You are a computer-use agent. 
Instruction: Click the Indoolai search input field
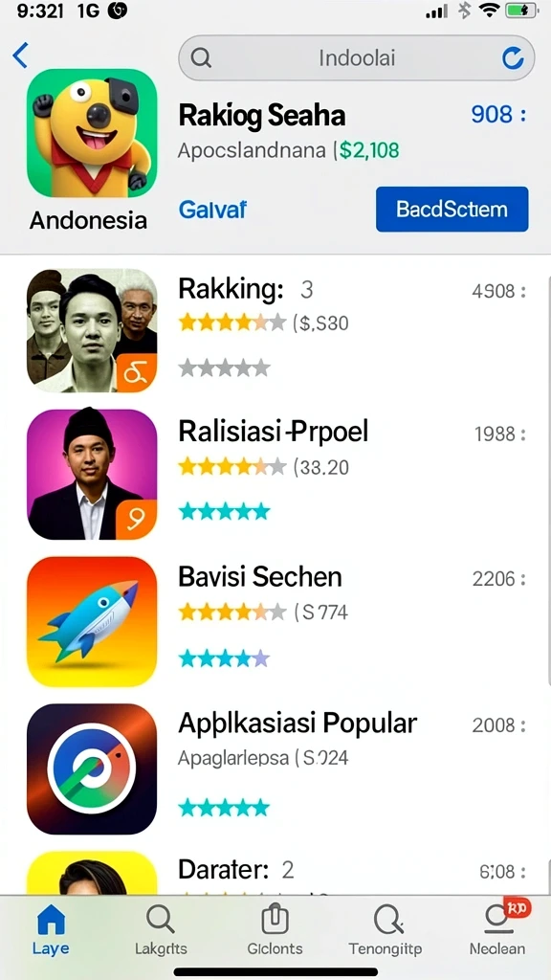pos(356,58)
